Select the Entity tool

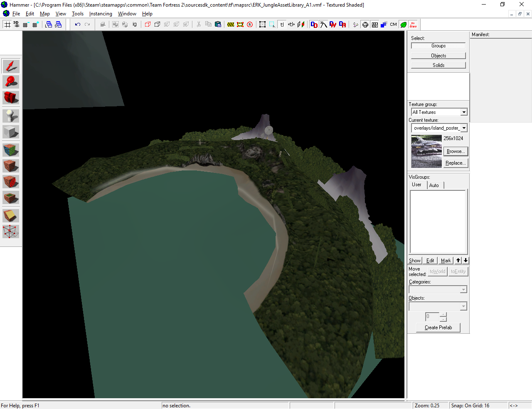tap(11, 116)
